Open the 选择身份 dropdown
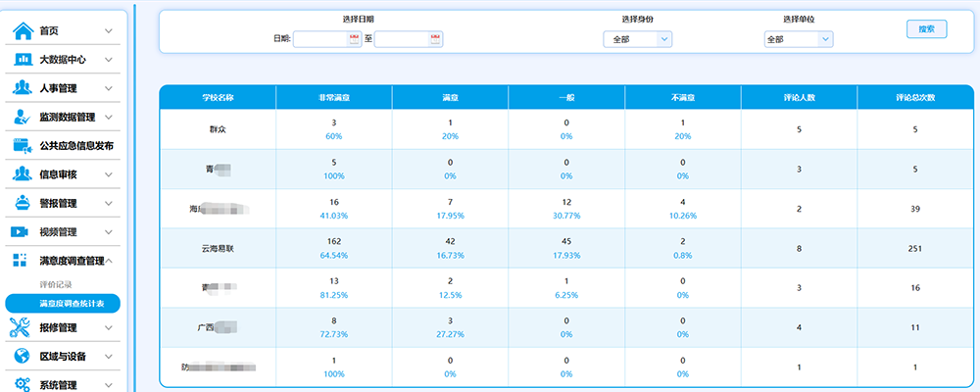This screenshot has height=392, width=980. coord(637,39)
